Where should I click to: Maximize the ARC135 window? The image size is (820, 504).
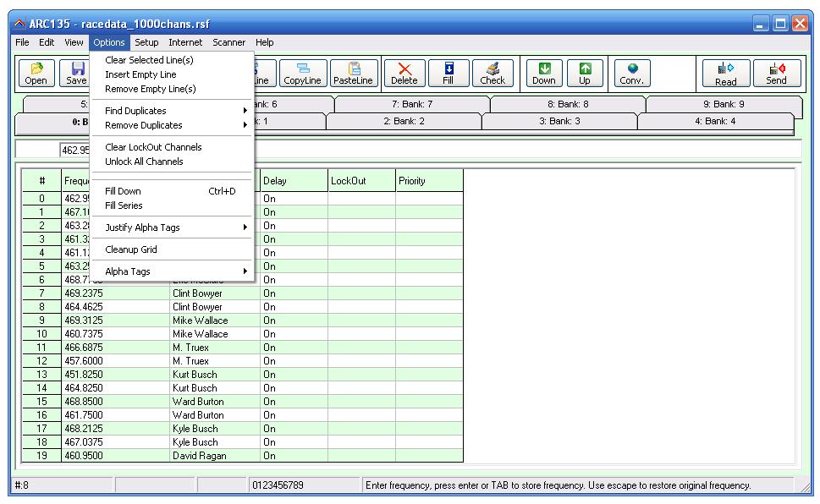point(780,24)
